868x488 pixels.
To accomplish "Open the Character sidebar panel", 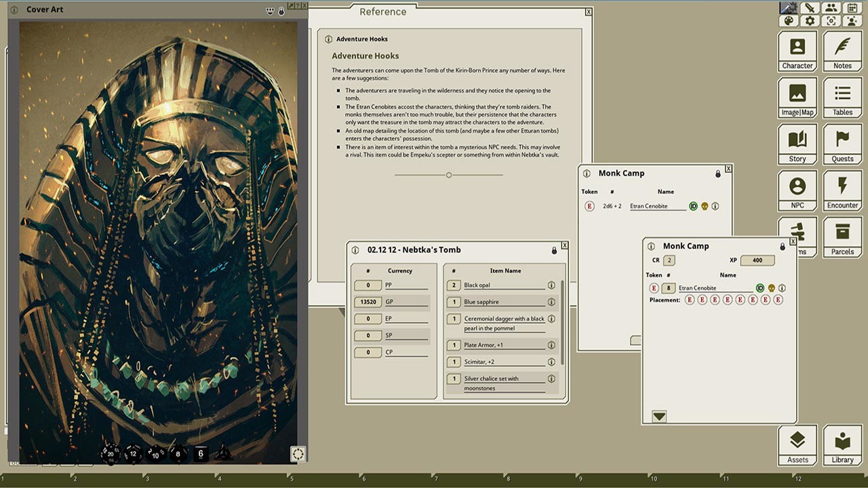I will coord(797,52).
